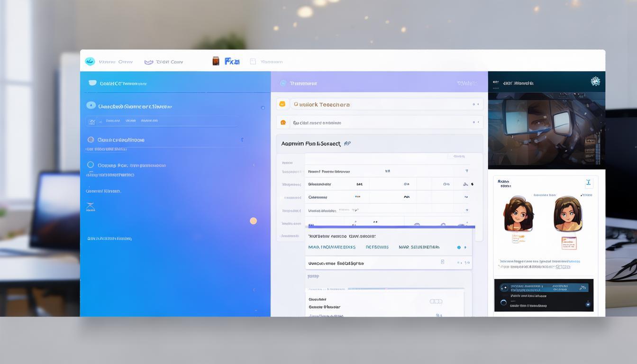This screenshot has height=364, width=637.
Task: Open the faded fourth tab in top bar
Action: [x=266, y=62]
